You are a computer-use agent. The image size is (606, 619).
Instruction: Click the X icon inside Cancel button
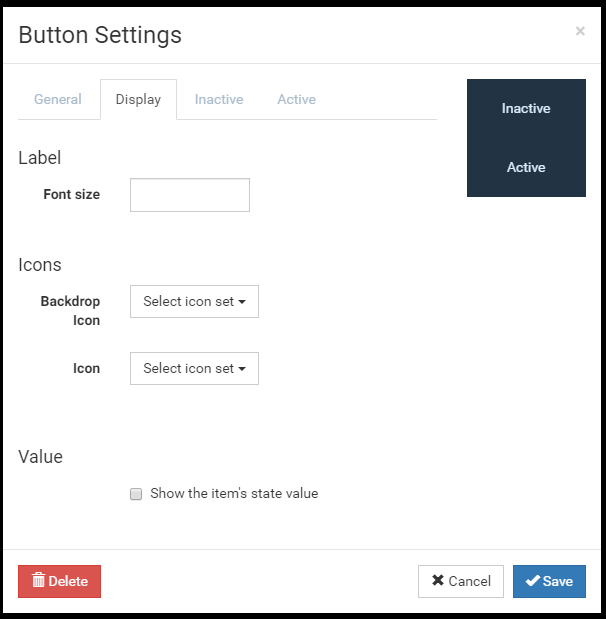[x=437, y=581]
